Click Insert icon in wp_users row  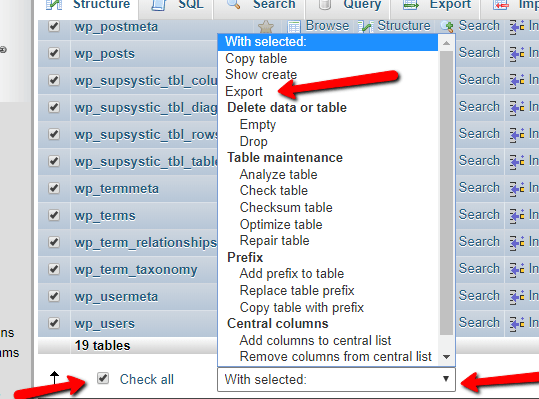click(x=517, y=323)
